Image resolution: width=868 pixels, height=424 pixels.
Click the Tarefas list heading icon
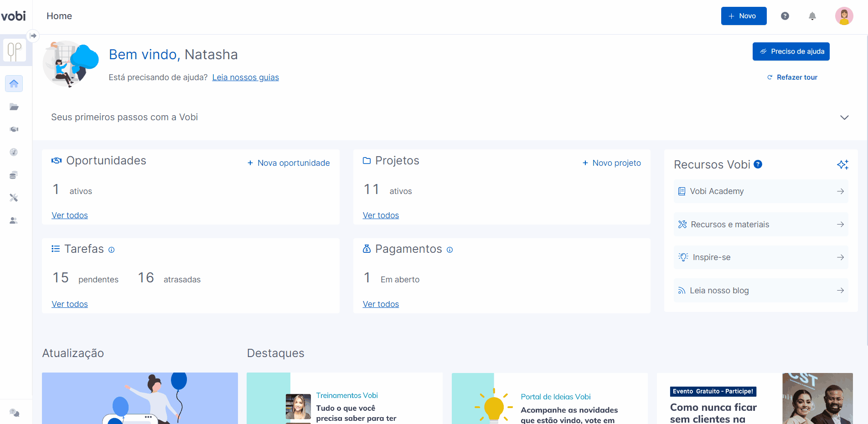pyautogui.click(x=56, y=249)
